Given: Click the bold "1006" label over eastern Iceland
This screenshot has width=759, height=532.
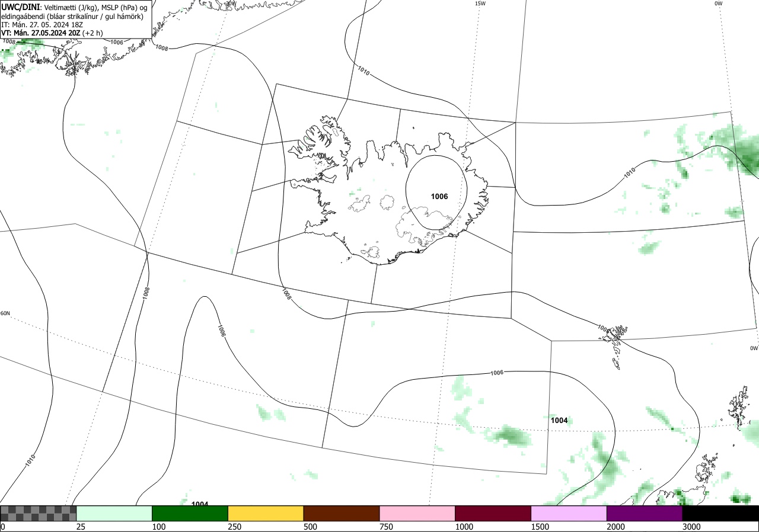Looking at the screenshot, I should click(x=439, y=196).
